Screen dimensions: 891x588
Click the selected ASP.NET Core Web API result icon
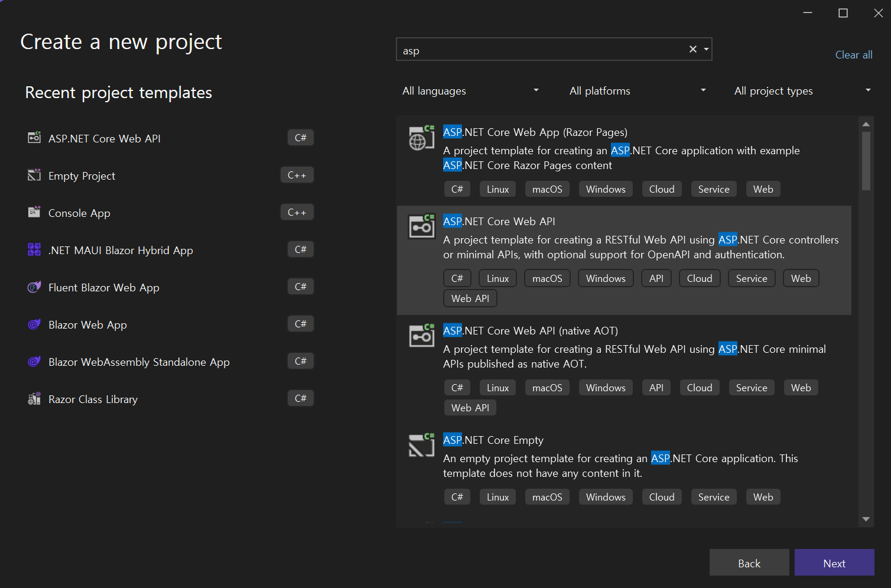point(421,226)
